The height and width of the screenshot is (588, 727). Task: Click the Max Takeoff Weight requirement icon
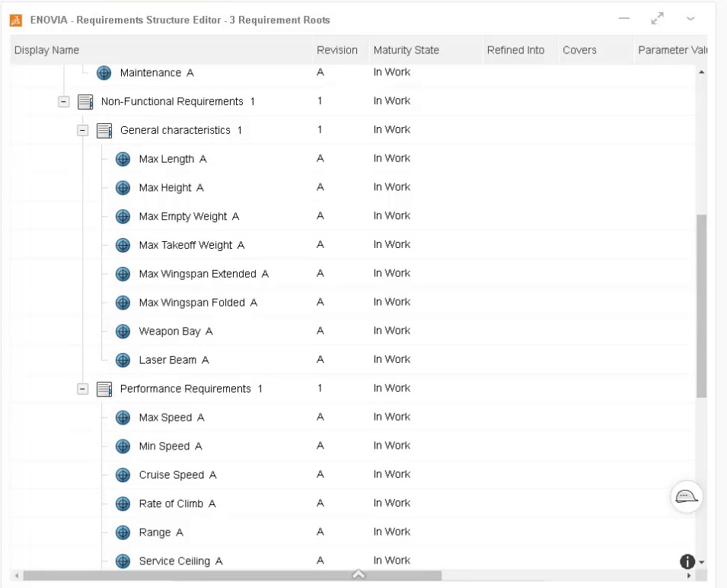pyautogui.click(x=123, y=245)
